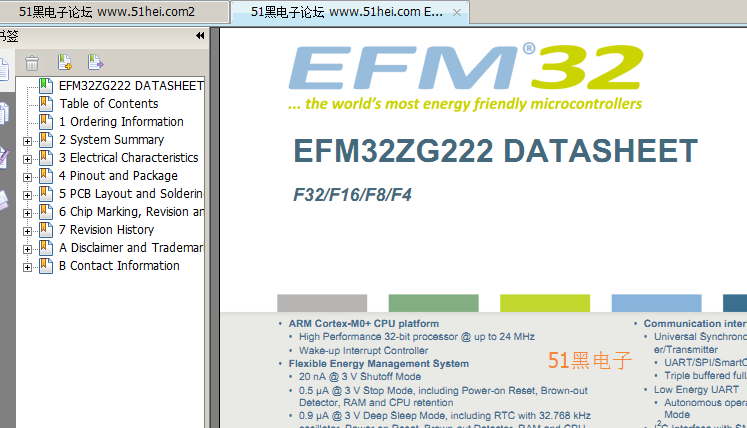
Task: Expand the A Disclaimer and Trademarks bookmark
Action: coord(28,249)
